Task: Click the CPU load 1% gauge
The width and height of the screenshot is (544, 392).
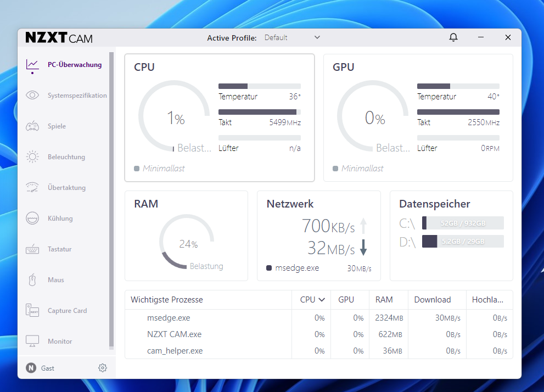Action: point(175,116)
